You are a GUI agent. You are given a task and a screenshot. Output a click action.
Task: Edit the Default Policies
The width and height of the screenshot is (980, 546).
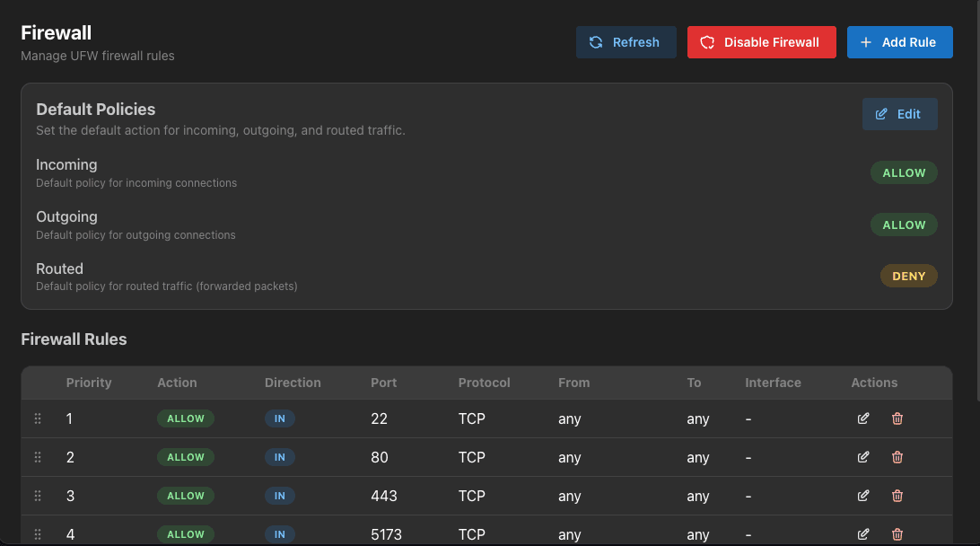point(899,114)
